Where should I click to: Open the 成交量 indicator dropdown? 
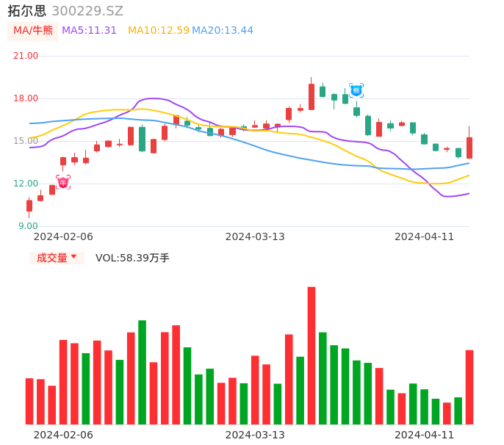tap(57, 258)
